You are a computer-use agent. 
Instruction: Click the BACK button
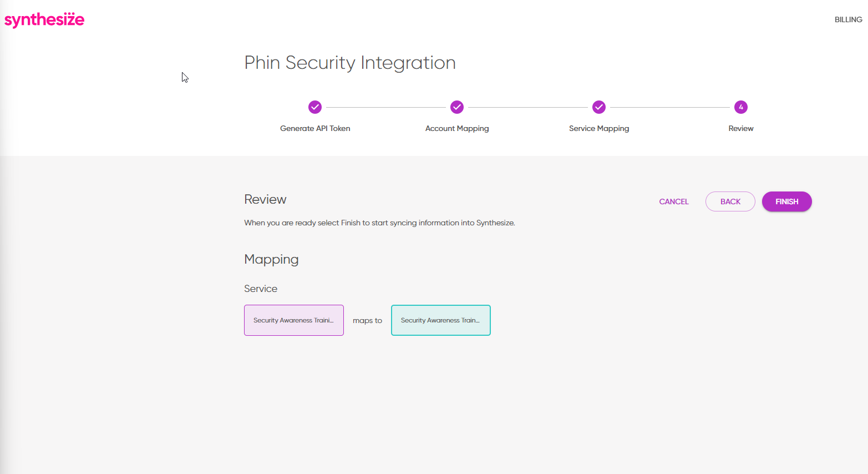click(x=730, y=201)
